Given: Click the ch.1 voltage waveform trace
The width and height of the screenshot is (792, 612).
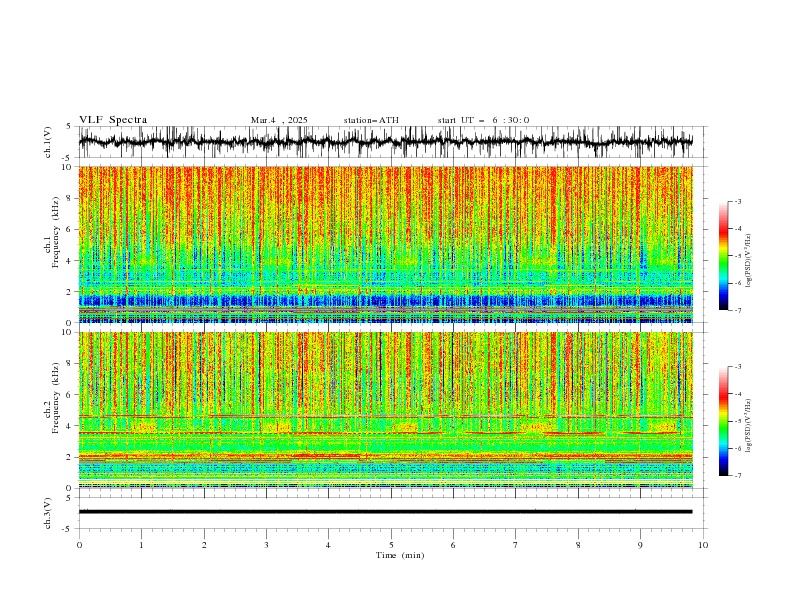Looking at the screenshot, I should click(385, 142).
